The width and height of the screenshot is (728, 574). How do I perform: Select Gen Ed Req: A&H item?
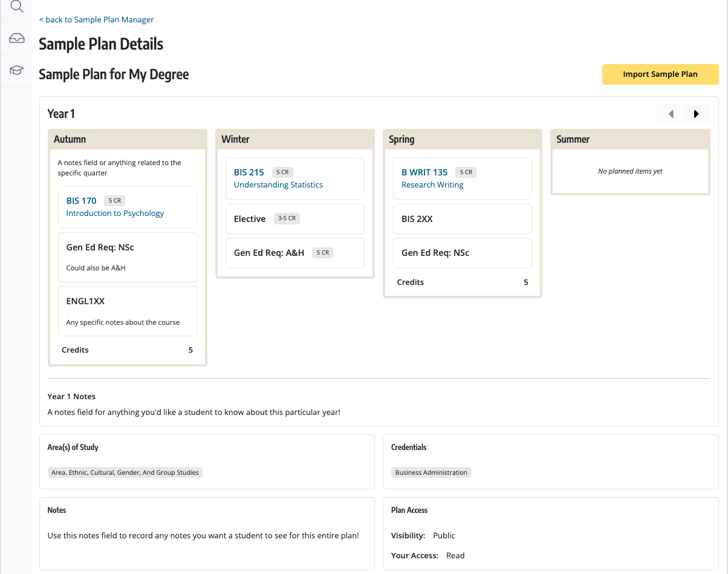(295, 253)
